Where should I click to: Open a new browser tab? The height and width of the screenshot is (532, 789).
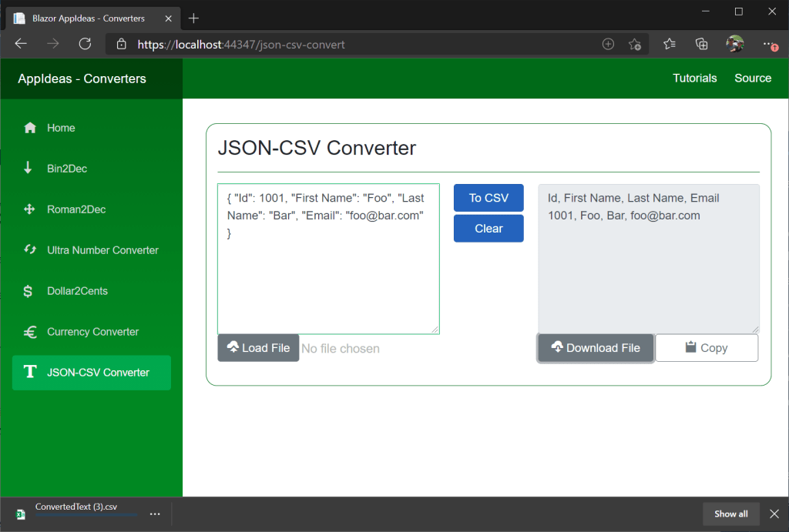tap(193, 18)
